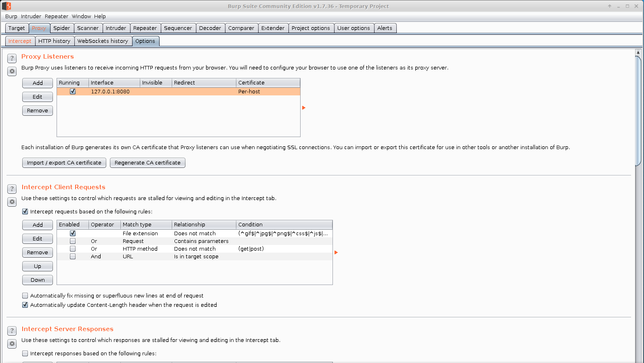Switch to the Spider tab

[62, 28]
